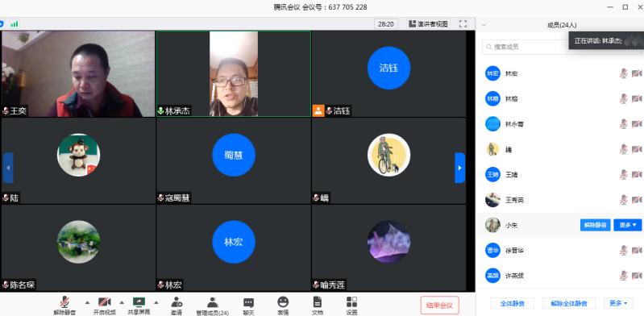Click the fullscreen icon beside 演讲者视图
The width and height of the screenshot is (644, 316).
[x=463, y=24]
